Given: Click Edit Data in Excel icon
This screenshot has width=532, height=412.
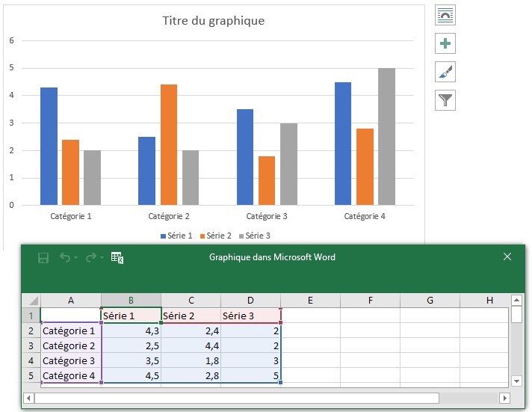Looking at the screenshot, I should coord(117,257).
